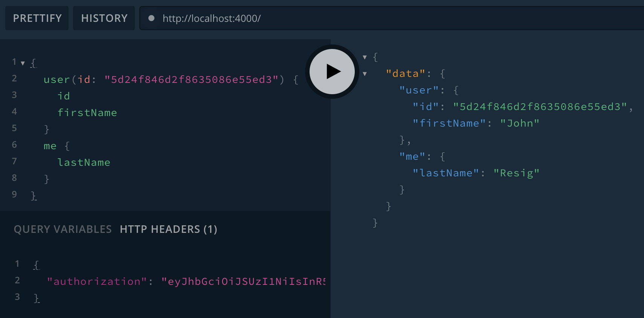Click line number 9 in the query editor
This screenshot has width=644, height=318.
click(x=14, y=194)
